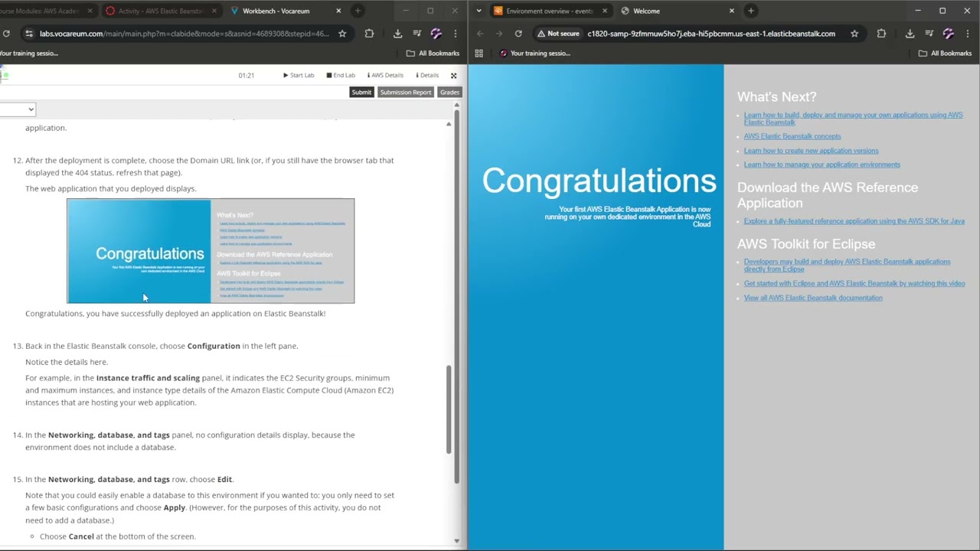Open the dropdown below the lab status indicator
This screenshot has width=980, height=551.
point(18,109)
